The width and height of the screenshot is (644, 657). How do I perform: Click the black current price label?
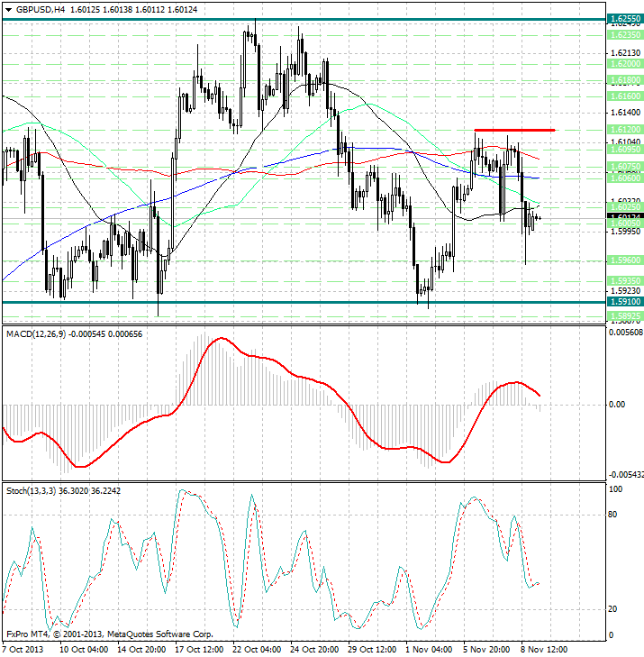tap(624, 217)
